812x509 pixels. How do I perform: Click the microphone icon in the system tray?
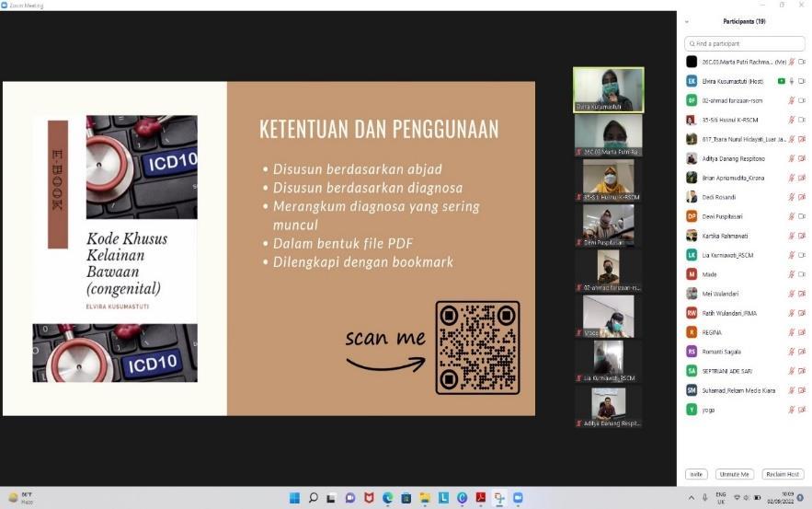coord(704,498)
